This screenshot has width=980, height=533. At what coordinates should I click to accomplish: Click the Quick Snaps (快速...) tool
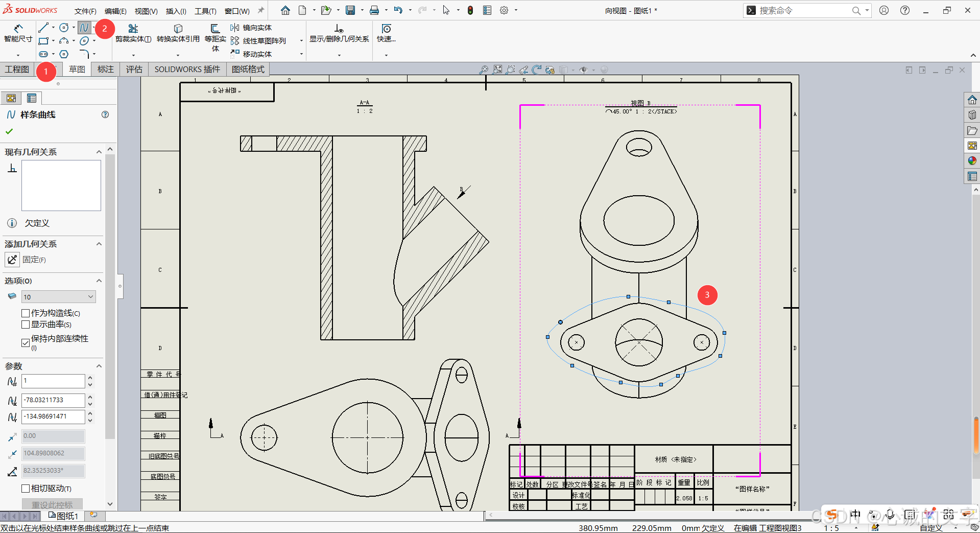[x=386, y=33]
